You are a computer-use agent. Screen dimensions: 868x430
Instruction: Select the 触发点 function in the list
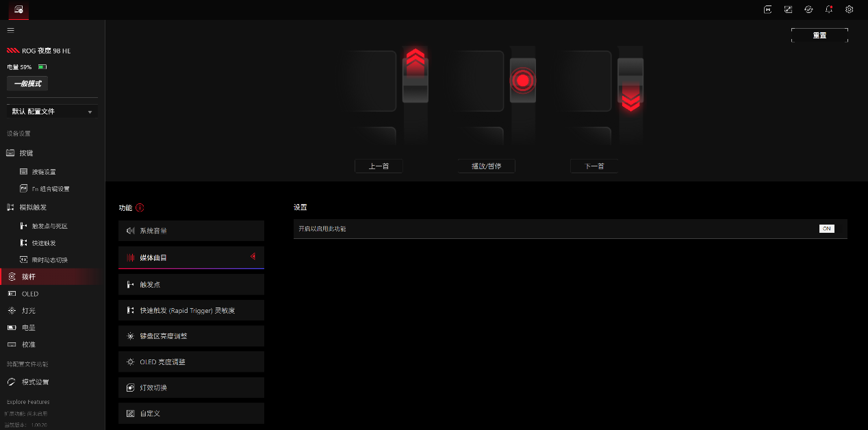191,284
